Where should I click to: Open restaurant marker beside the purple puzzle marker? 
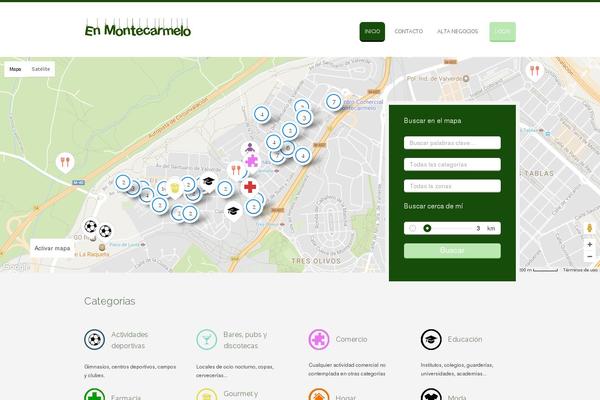click(x=235, y=170)
